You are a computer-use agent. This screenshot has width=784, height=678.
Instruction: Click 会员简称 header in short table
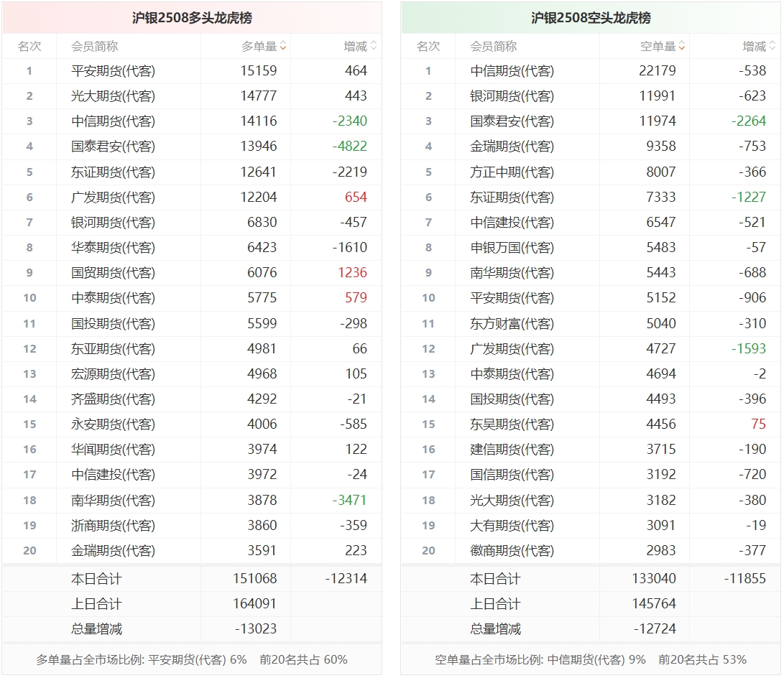pos(494,47)
